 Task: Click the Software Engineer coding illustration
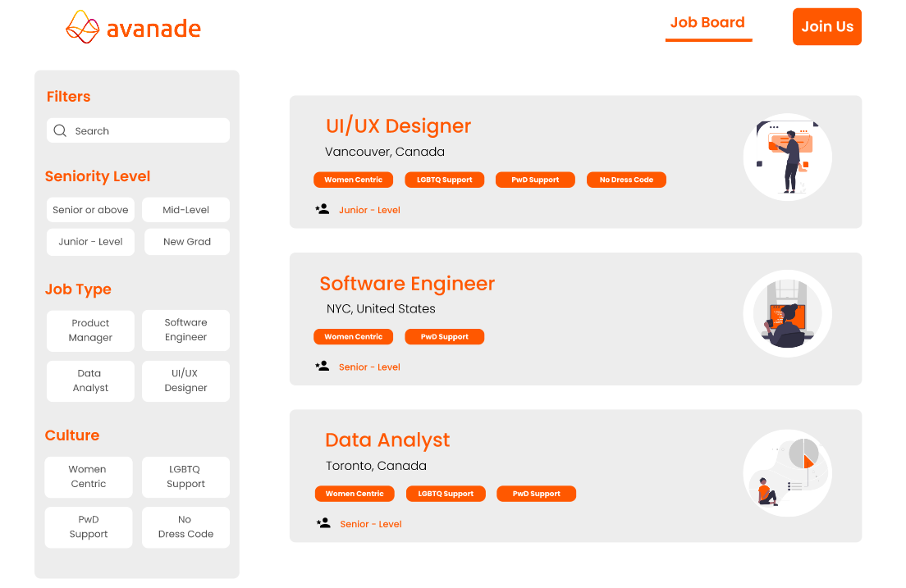[786, 313]
